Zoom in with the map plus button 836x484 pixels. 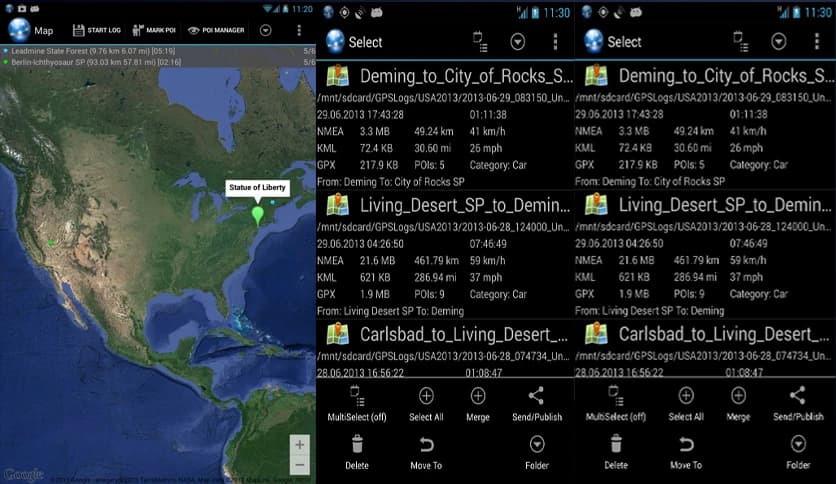(x=300, y=445)
